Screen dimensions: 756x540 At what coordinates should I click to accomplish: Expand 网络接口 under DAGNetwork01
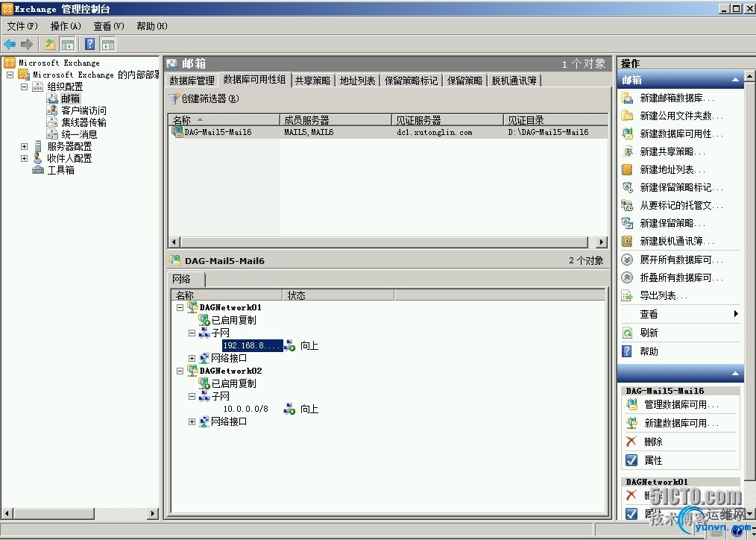192,358
